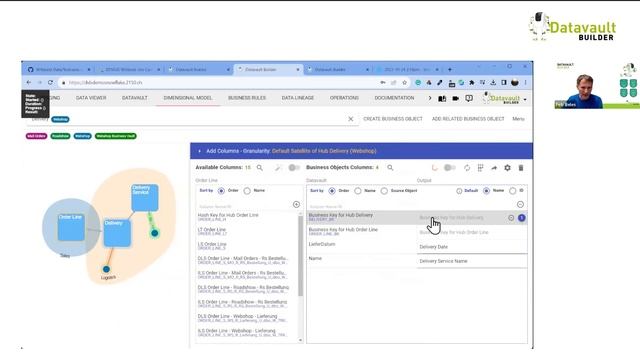Click Create Business Object
Screen dimensions: 640x360
pyautogui.click(x=393, y=119)
